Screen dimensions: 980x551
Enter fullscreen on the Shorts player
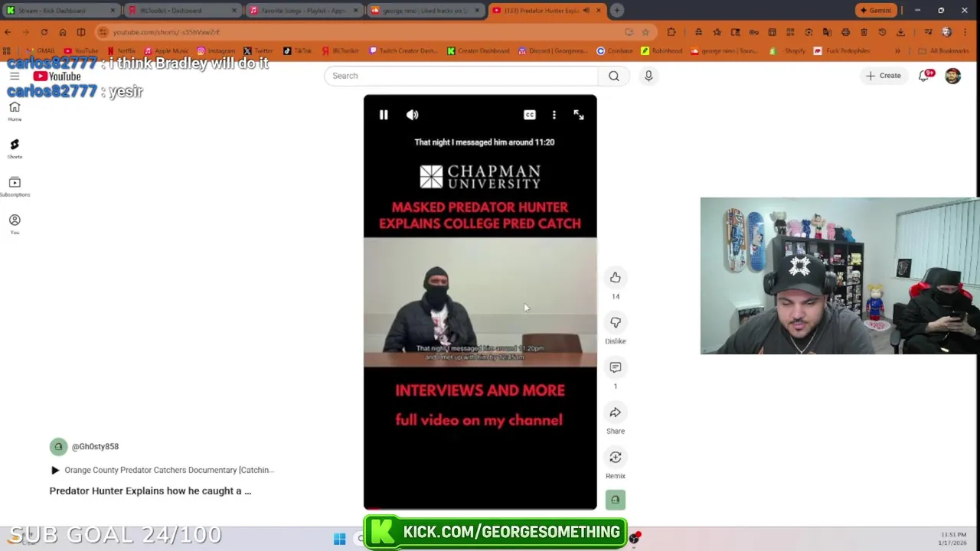(x=579, y=115)
